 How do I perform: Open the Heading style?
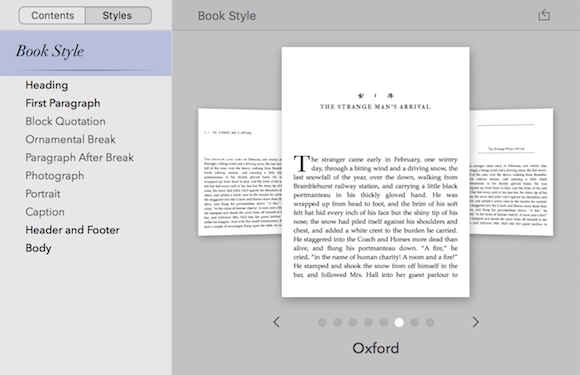pos(47,85)
